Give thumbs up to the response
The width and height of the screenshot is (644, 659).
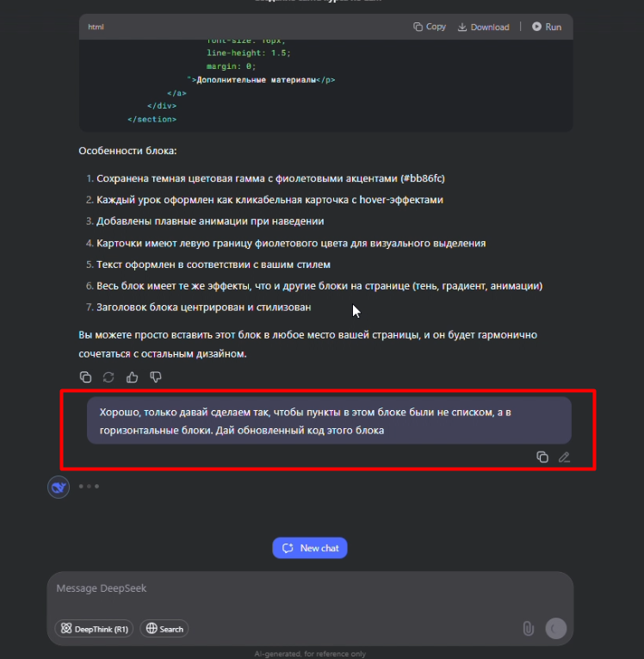tap(133, 377)
